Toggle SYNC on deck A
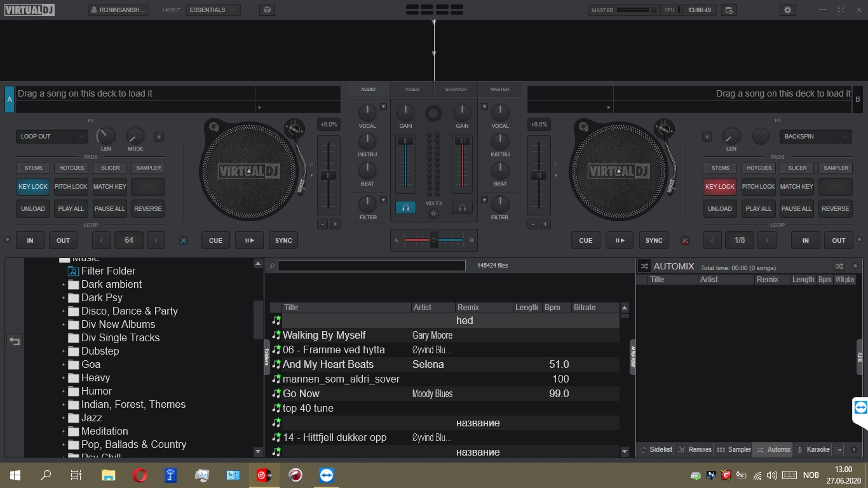 point(283,240)
